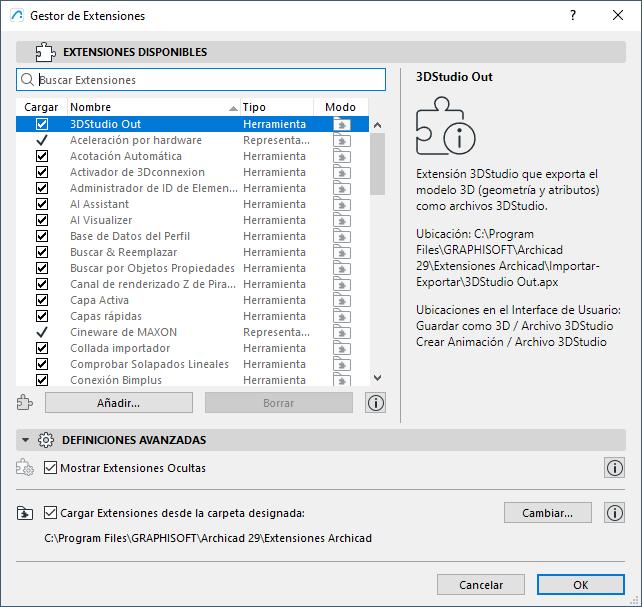Sort the list by the Cargar column
This screenshot has height=607, width=642.
pyautogui.click(x=41, y=107)
